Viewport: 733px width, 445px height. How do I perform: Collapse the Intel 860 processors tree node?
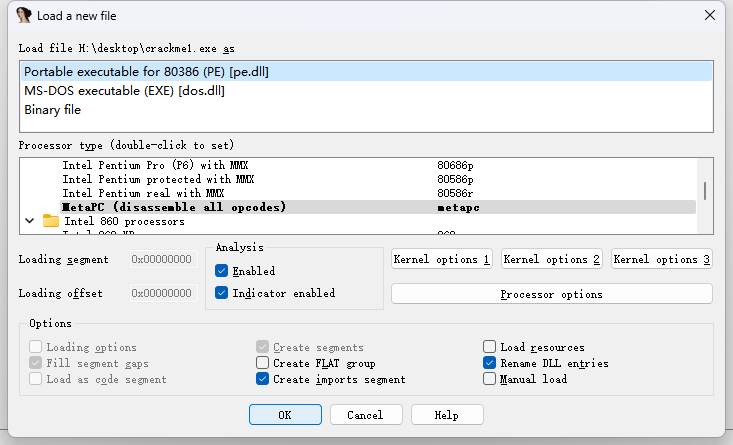pyautogui.click(x=29, y=221)
